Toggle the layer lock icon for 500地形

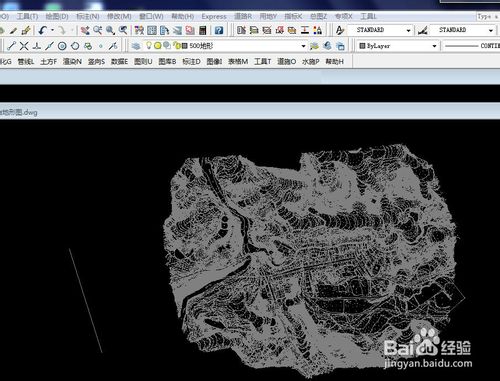click(x=178, y=46)
